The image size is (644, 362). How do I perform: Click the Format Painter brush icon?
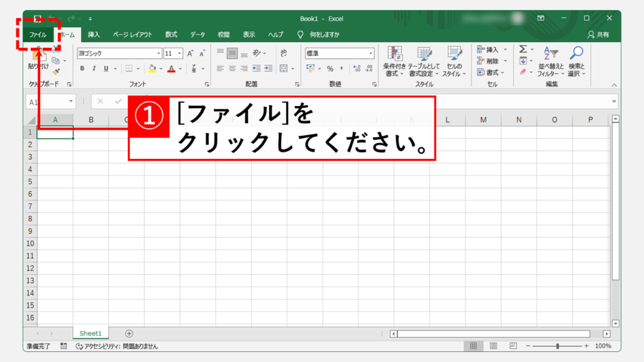[56, 72]
